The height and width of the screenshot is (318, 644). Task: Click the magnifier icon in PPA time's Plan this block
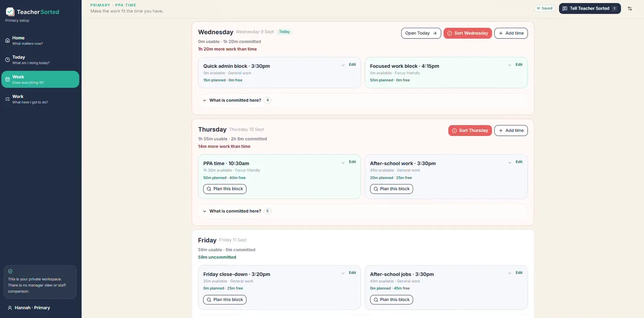[x=208, y=189]
